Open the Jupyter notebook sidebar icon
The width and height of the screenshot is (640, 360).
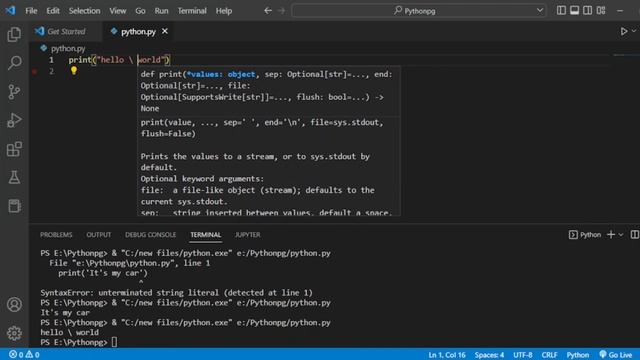(14, 206)
